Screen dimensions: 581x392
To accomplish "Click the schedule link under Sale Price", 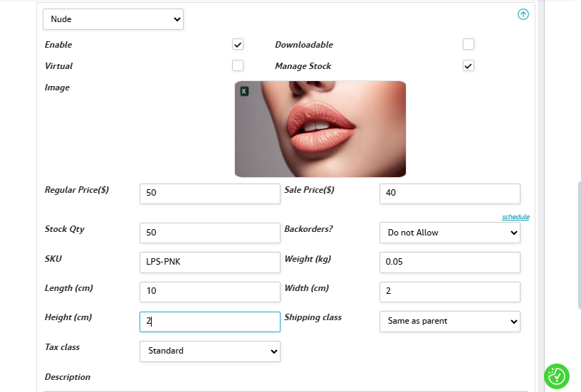I will pyautogui.click(x=515, y=216).
